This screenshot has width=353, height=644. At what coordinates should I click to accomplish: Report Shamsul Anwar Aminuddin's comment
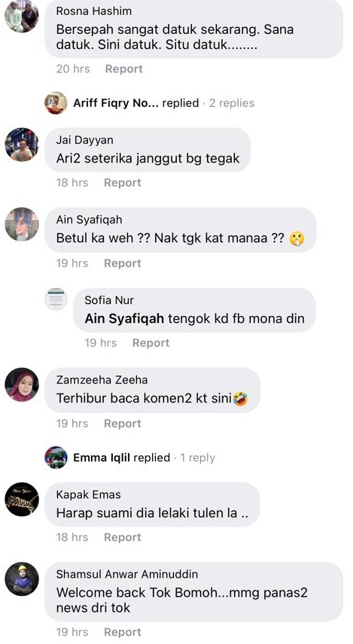pos(123,632)
